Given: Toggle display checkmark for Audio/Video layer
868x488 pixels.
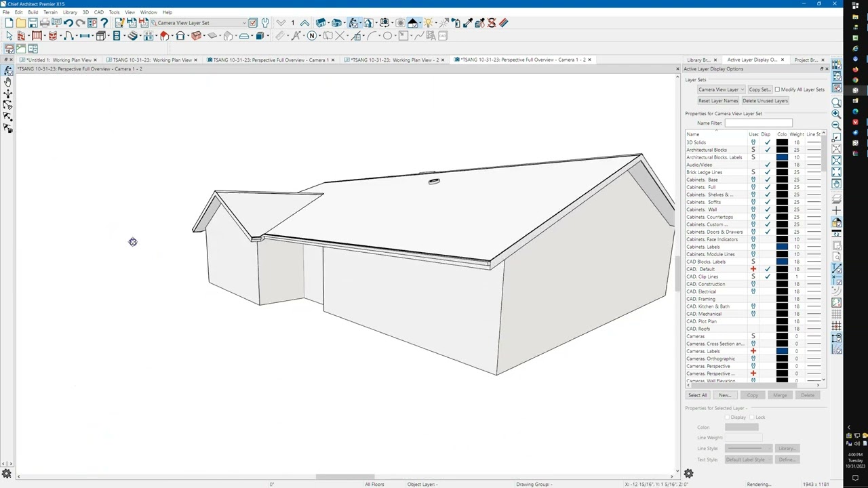Looking at the screenshot, I should (x=767, y=165).
